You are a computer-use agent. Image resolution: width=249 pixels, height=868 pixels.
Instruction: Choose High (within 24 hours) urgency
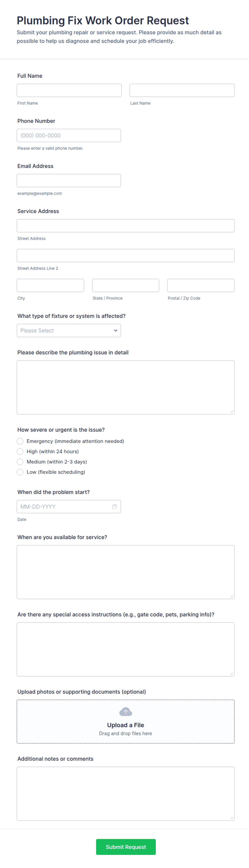[x=20, y=452]
